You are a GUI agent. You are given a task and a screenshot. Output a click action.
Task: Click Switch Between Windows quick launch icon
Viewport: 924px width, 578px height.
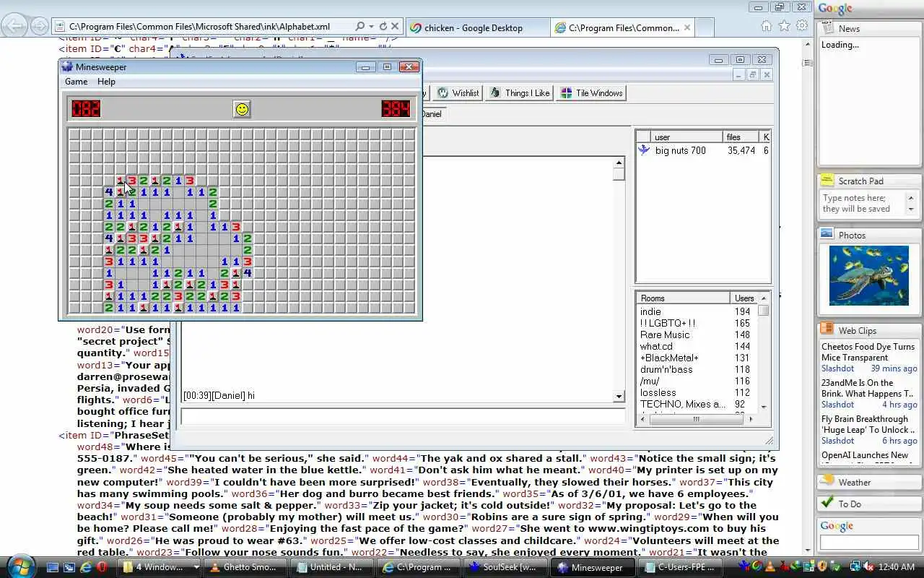coord(69,567)
